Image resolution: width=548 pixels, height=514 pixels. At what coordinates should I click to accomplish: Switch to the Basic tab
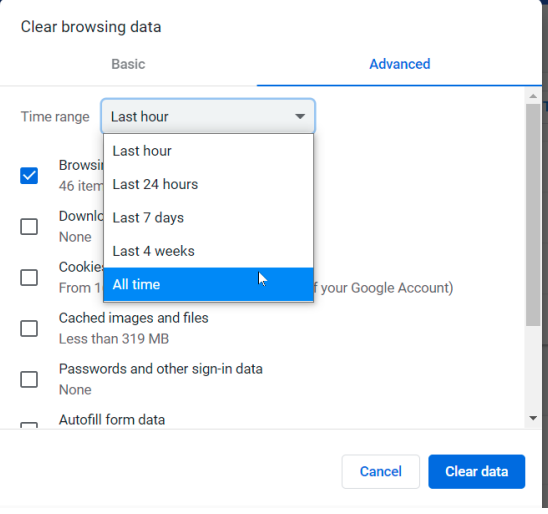coord(128,64)
